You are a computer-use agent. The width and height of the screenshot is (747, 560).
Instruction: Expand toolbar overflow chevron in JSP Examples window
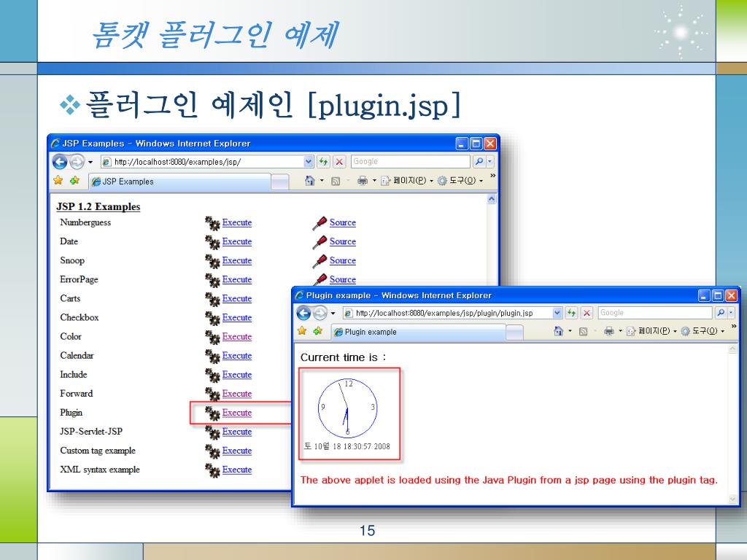click(493, 176)
